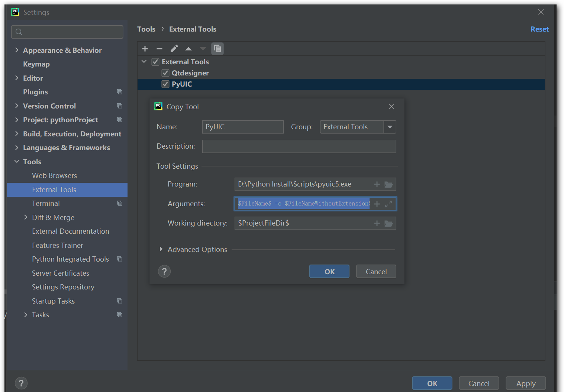Viewport: 564px width, 392px height.
Task: Expand Version Control category
Action: pyautogui.click(x=17, y=106)
